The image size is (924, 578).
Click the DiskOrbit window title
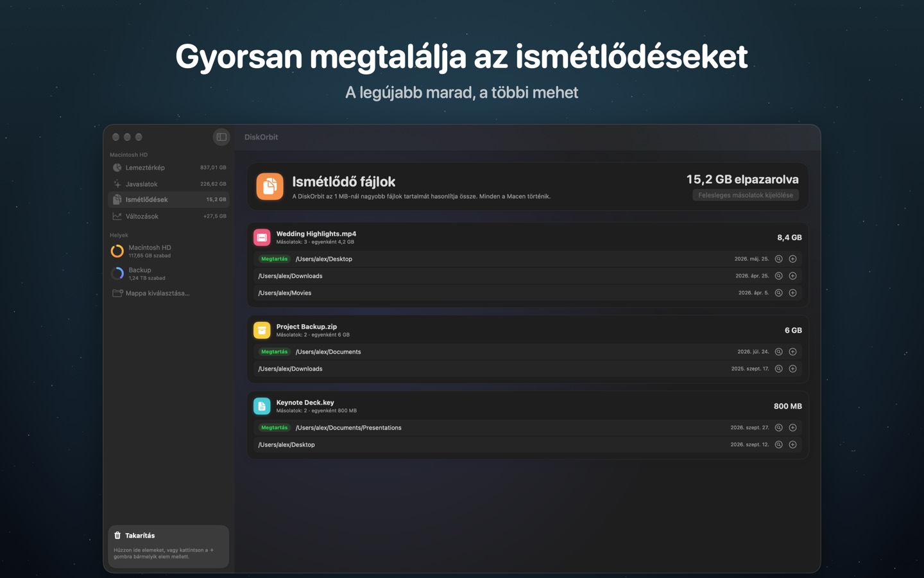pos(261,137)
